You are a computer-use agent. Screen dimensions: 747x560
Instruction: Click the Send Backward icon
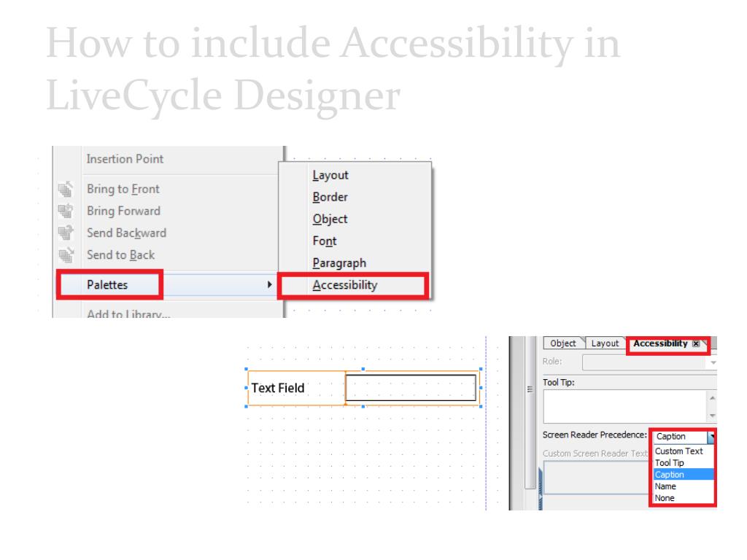coord(66,233)
